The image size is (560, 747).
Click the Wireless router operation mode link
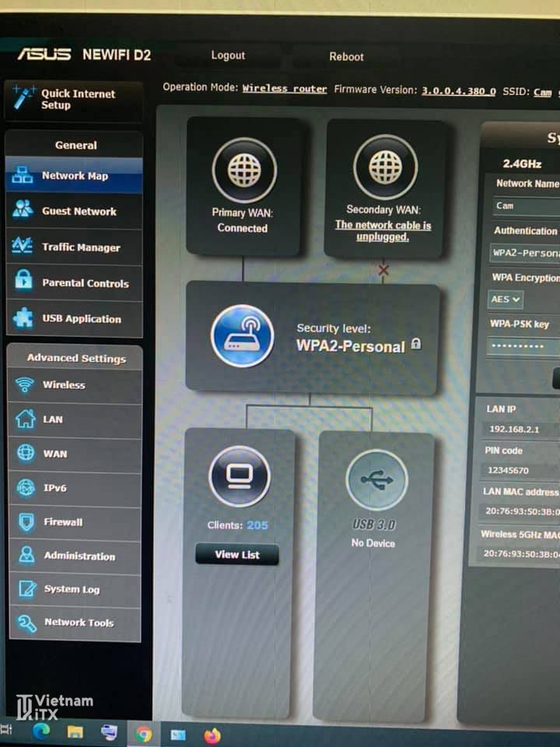[x=285, y=89]
